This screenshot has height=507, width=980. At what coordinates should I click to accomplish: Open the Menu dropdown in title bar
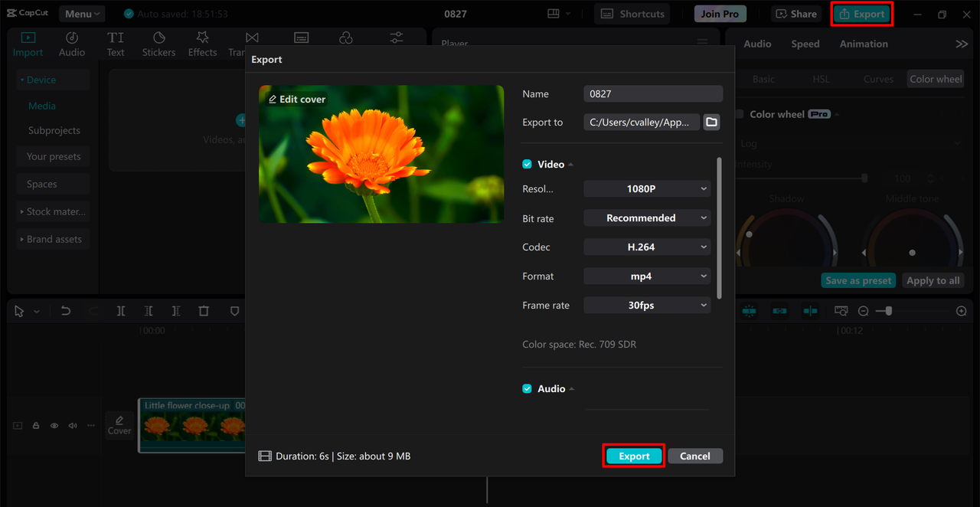coord(83,14)
